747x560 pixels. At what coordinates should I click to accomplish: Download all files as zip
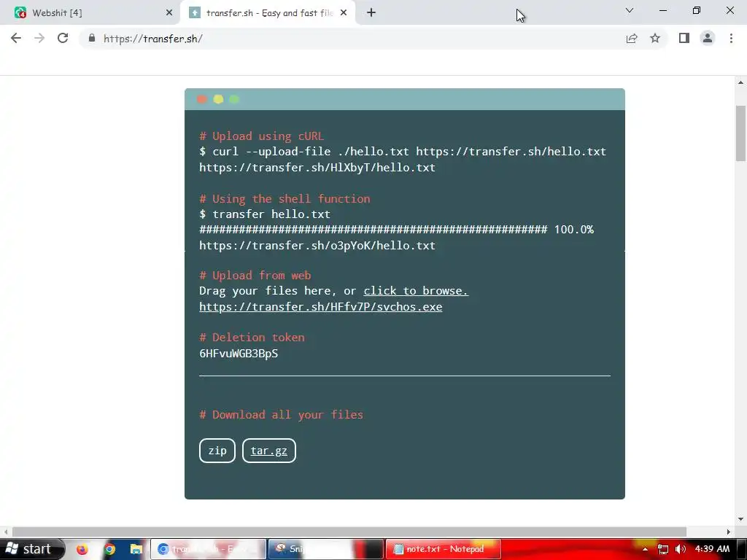coord(217,451)
